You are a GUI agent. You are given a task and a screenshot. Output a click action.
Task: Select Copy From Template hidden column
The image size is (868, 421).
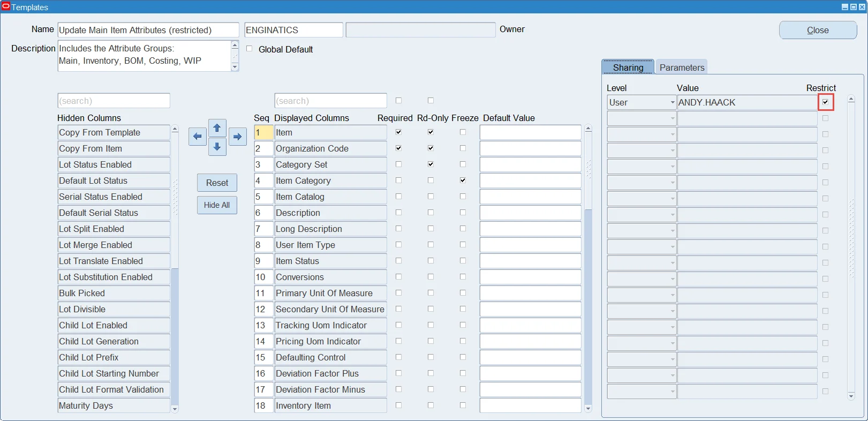114,132
